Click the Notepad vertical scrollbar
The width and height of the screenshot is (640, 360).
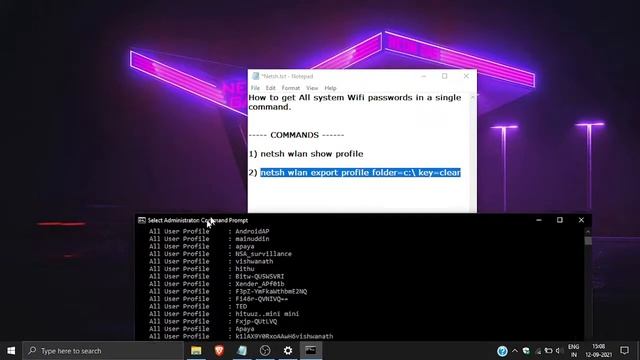(473, 153)
